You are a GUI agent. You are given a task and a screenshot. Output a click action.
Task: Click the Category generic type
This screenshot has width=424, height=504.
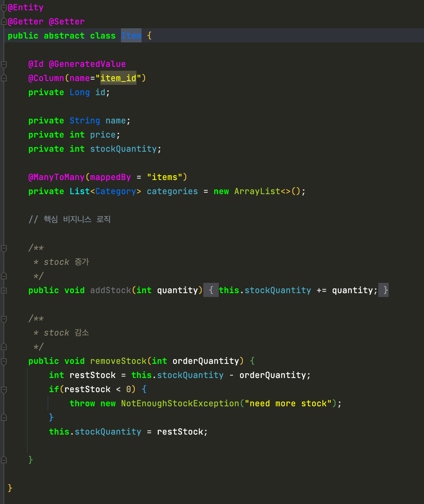(x=116, y=191)
